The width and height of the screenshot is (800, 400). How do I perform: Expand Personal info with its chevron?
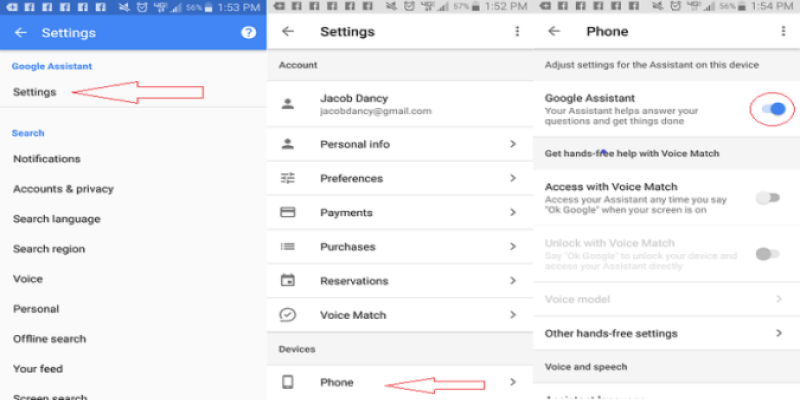click(x=513, y=144)
